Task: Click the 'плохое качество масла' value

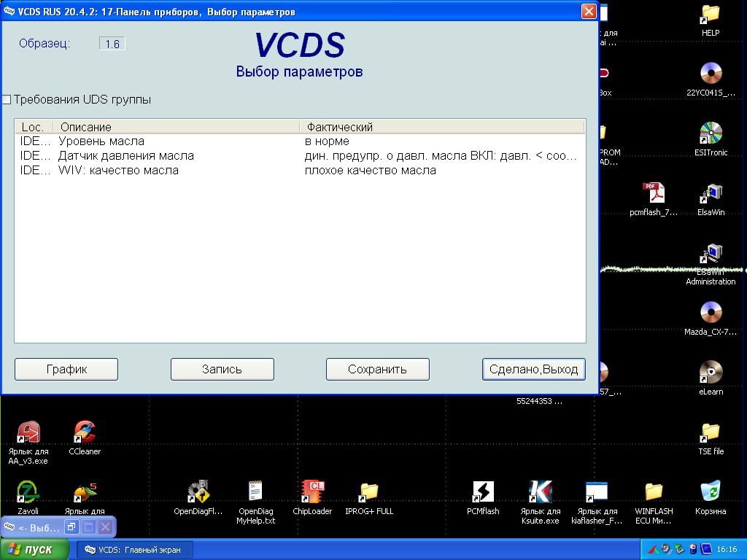Action: 370,171
